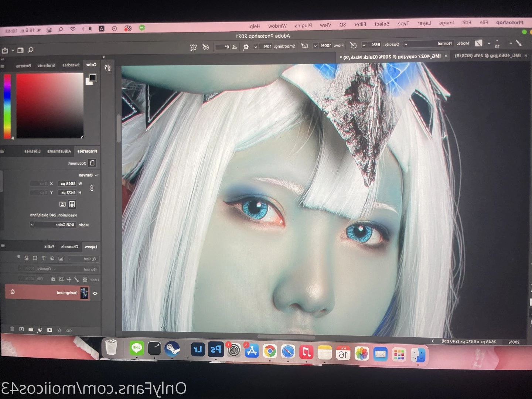
Task: Open smoothing options gear icon
Action: click(246, 47)
